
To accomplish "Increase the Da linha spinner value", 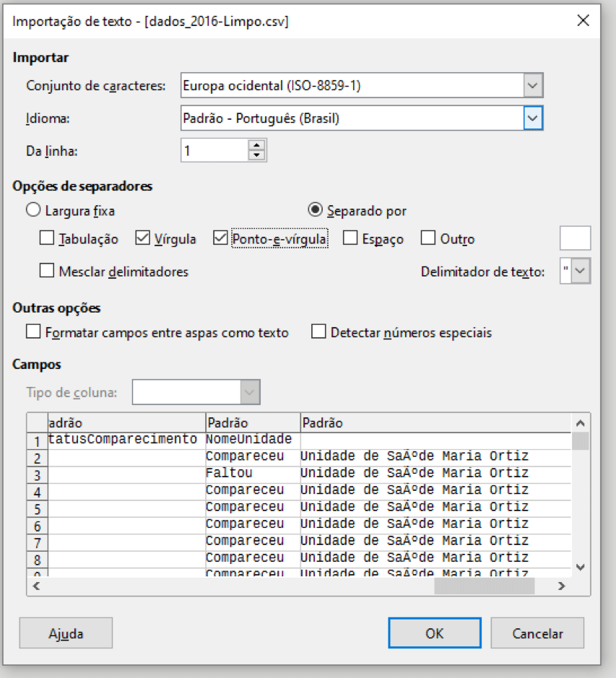I will click(x=257, y=145).
